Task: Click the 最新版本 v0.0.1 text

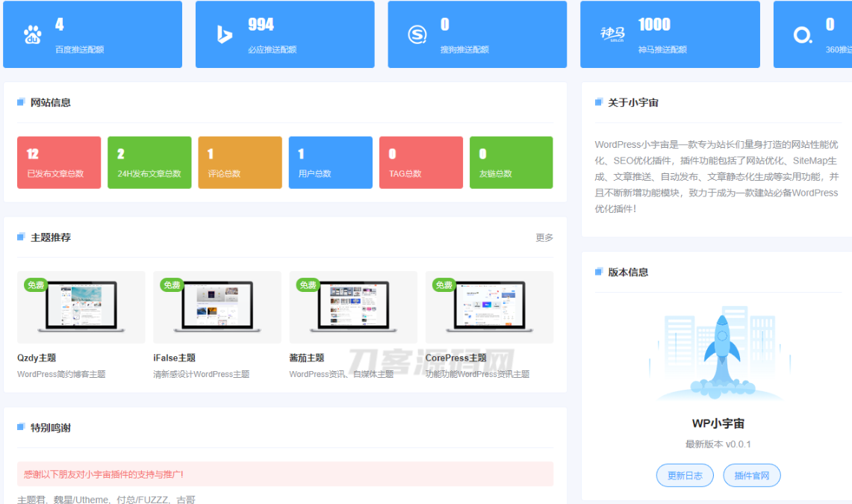Action: point(718,444)
